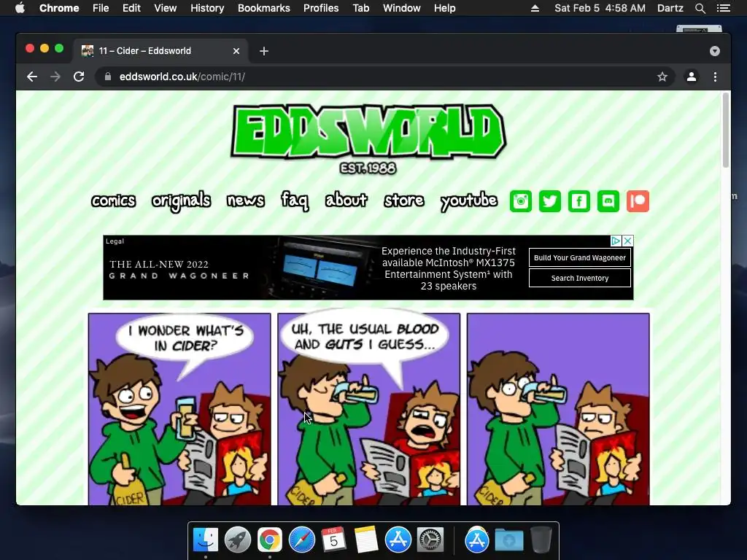Image resolution: width=747 pixels, height=560 pixels.
Task: Click the 'Legal' text on the ad
Action: point(115,241)
